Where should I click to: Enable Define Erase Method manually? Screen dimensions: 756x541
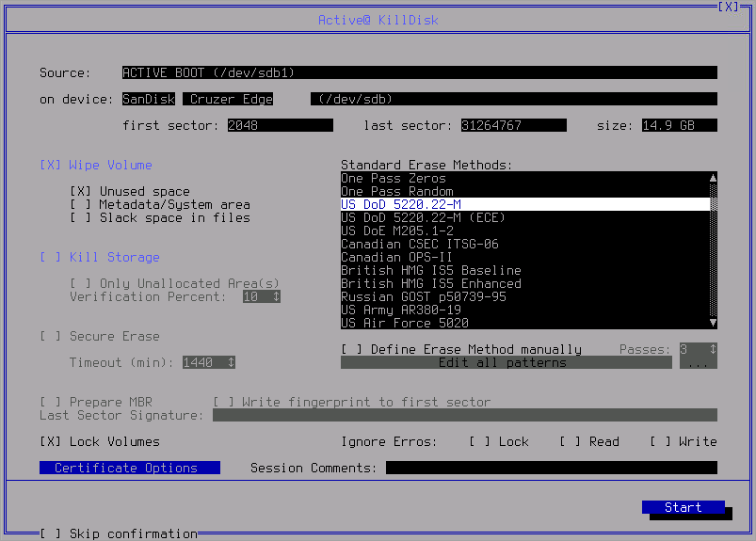351,349
